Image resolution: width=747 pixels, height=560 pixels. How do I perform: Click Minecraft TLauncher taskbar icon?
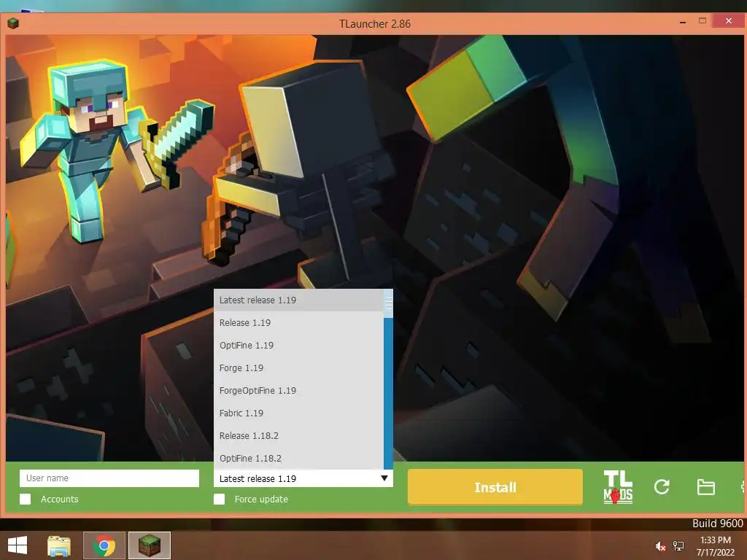pyautogui.click(x=149, y=545)
